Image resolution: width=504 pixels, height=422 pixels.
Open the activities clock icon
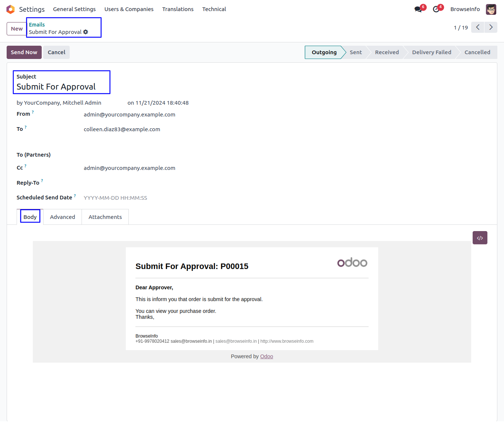click(x=436, y=9)
